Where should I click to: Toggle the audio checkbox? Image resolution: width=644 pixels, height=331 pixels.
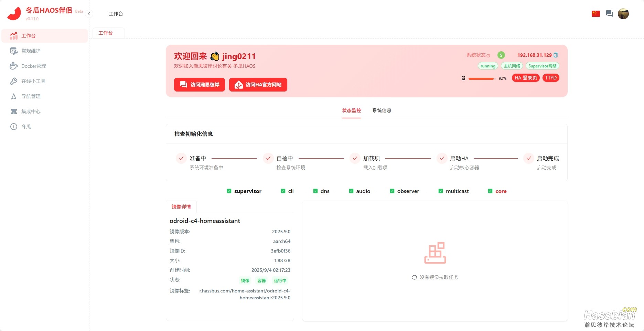pos(351,191)
